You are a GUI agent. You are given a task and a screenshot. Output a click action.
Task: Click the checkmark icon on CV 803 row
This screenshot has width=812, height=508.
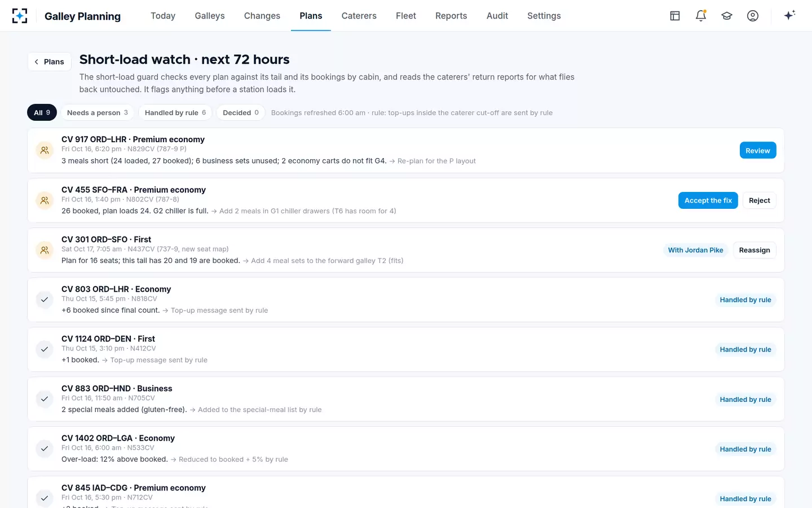[45, 300]
